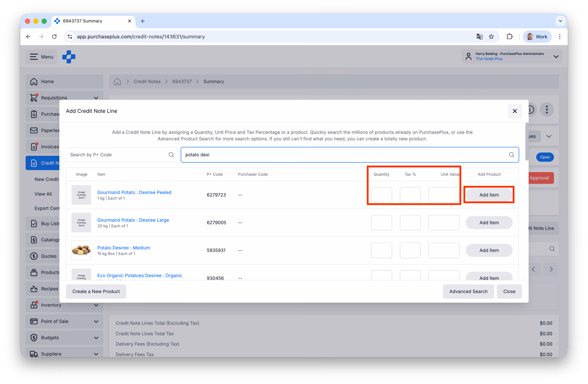This screenshot has height=384, width=588.
Task: Click the search icon behind the dialog
Action: point(552,249)
